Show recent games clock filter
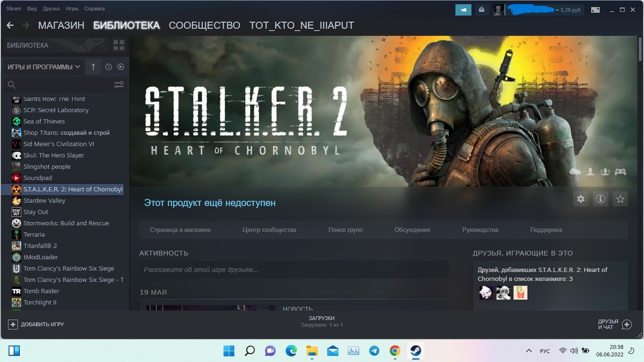The image size is (644, 362). point(109,67)
